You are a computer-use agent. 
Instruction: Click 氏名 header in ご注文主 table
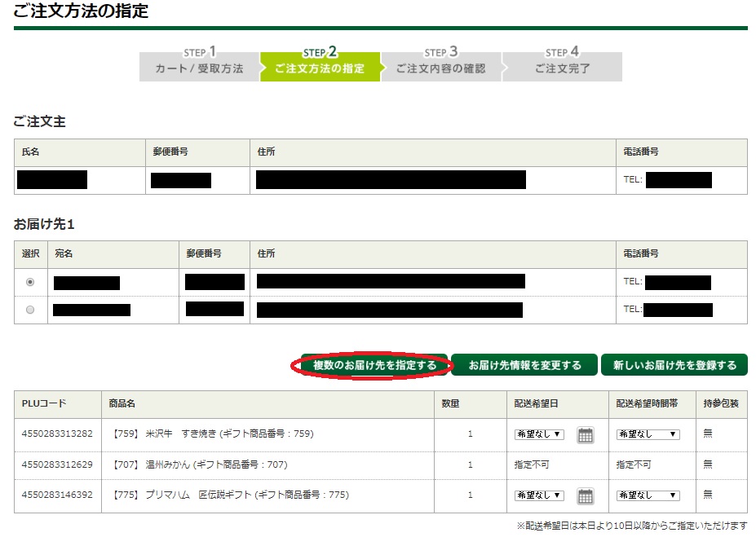pos(30,152)
